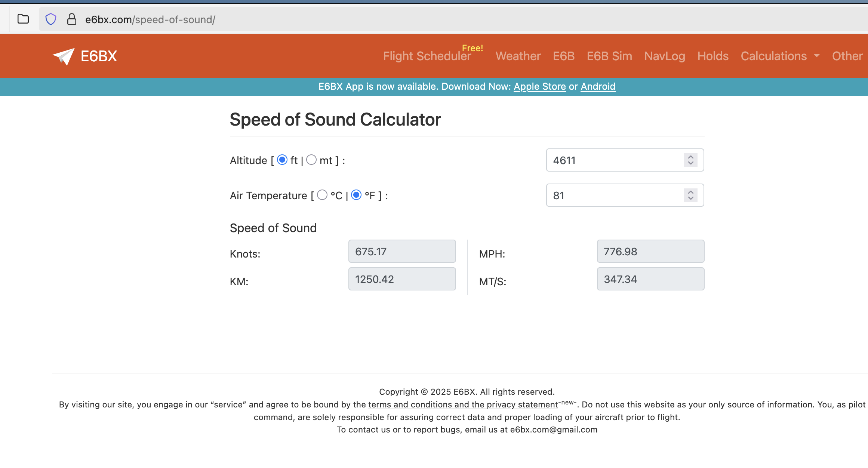Click the E6BX brand name link

[99, 56]
